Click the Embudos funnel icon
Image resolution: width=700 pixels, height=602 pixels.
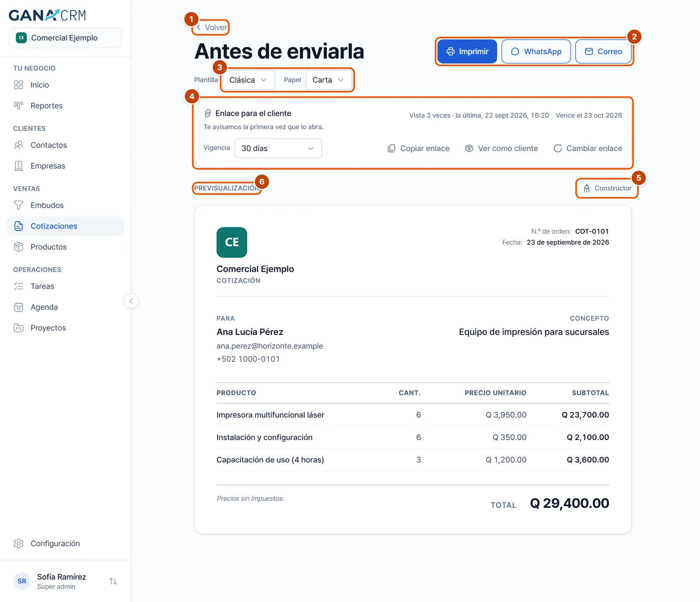click(x=18, y=205)
